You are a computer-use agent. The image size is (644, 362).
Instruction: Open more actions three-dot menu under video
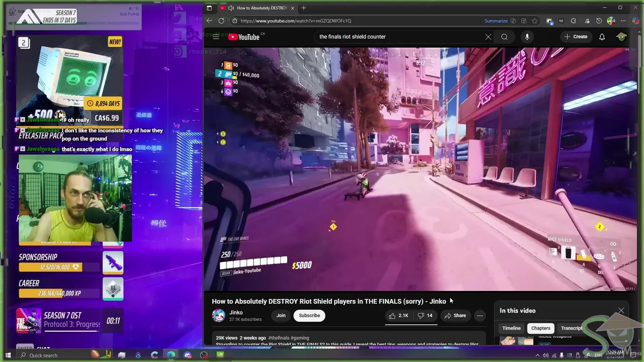click(x=480, y=316)
